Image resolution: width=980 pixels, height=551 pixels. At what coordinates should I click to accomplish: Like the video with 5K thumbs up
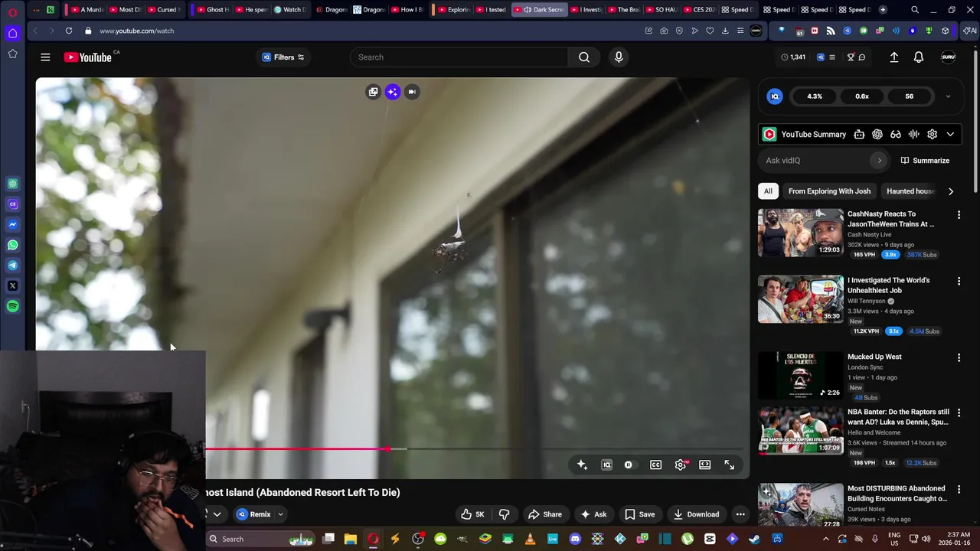point(472,514)
